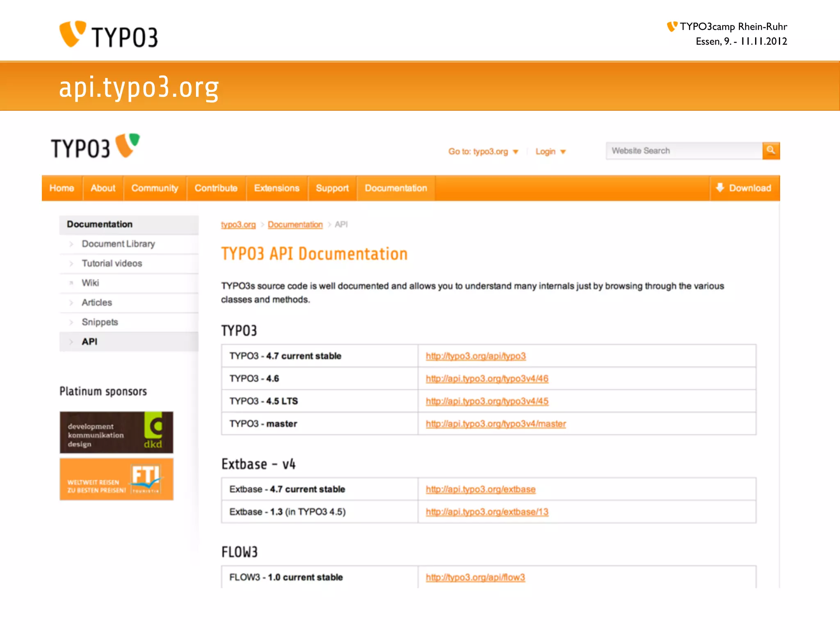The height and width of the screenshot is (630, 840).
Task: Click the 'Platinum sponsors' heading
Action: [103, 391]
